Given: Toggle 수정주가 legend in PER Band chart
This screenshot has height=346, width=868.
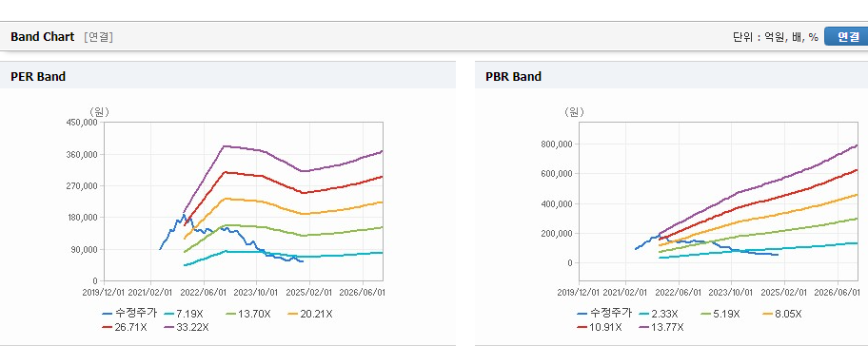Looking at the screenshot, I should pos(129,314).
